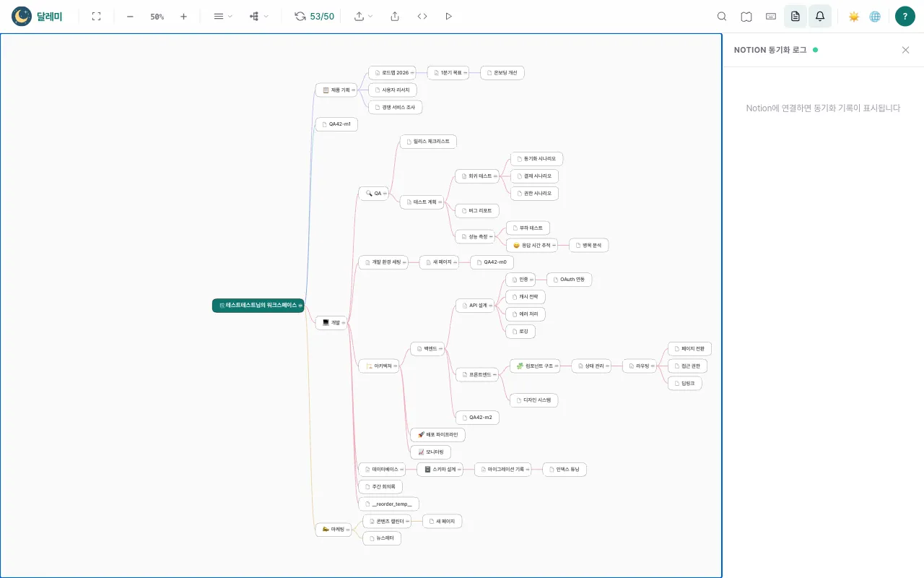Screen dimensions: 924x578
Task: Select the 페이지 전환 node
Action: pyautogui.click(x=690, y=349)
